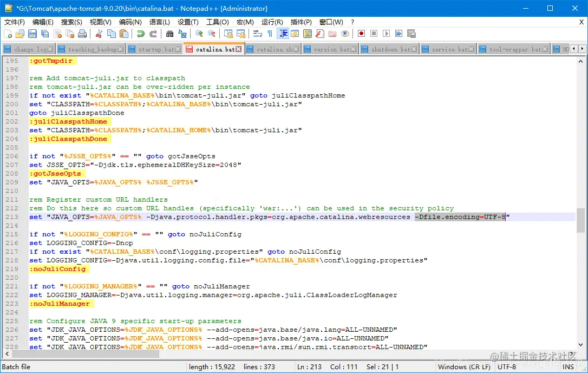This screenshot has width=588, height=373.
Task: Redo using the gray arrow icon
Action: 153,34
